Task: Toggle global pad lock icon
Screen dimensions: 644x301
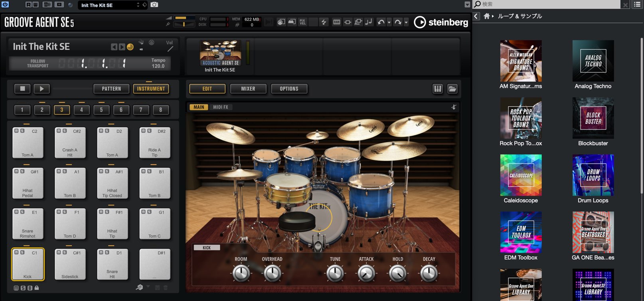Action: coord(37,287)
